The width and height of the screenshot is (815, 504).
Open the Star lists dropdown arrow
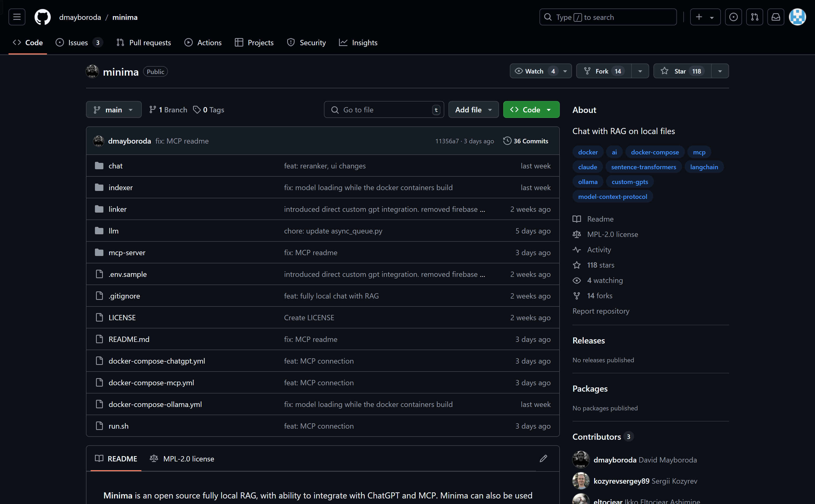pyautogui.click(x=720, y=71)
